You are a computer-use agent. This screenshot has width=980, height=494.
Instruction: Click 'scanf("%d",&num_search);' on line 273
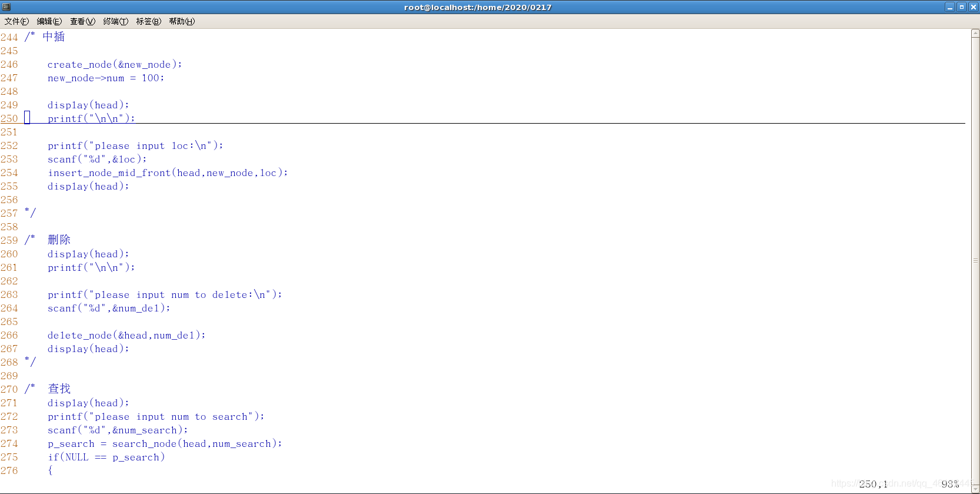coord(118,430)
